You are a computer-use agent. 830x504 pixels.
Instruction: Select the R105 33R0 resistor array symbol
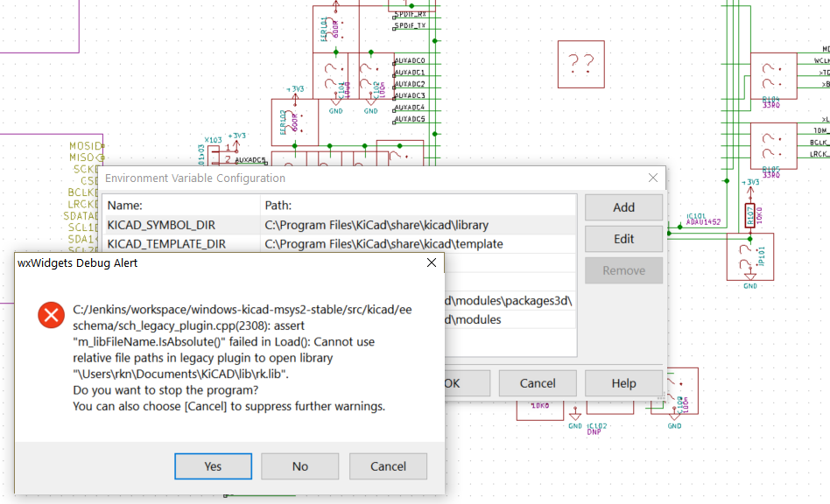point(773,146)
